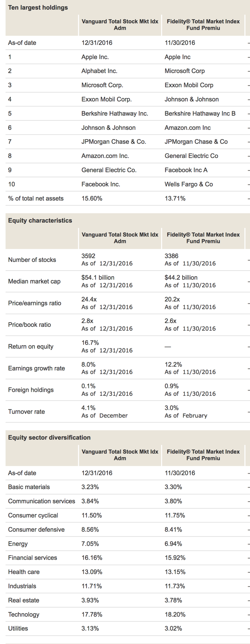Image resolution: width=250 pixels, height=644 pixels.
Task: Click "JPMorgan Chase & Co." in the Vanguard column
Action: [114, 142]
